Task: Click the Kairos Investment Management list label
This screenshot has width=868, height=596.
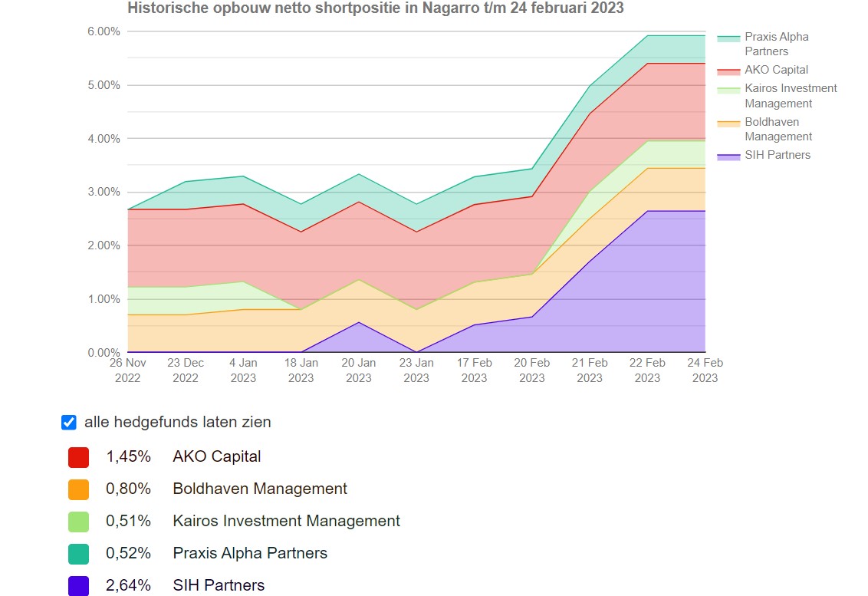Action: coord(286,522)
